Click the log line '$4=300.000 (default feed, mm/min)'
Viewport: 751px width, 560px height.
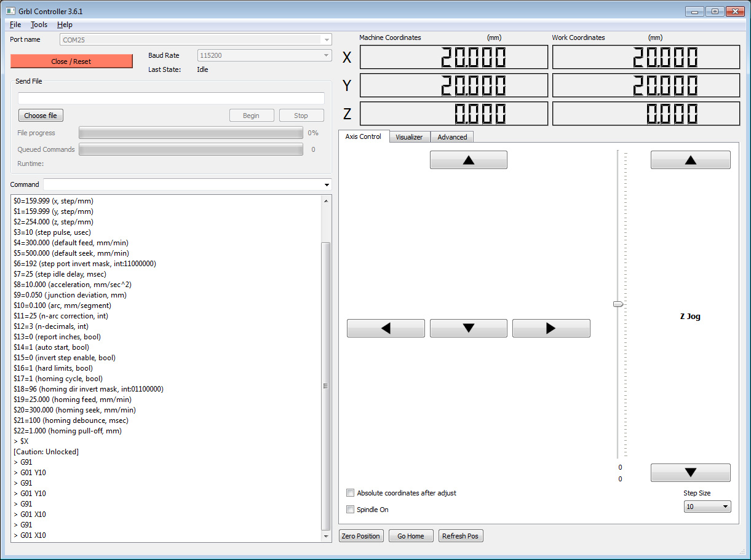tap(71, 243)
